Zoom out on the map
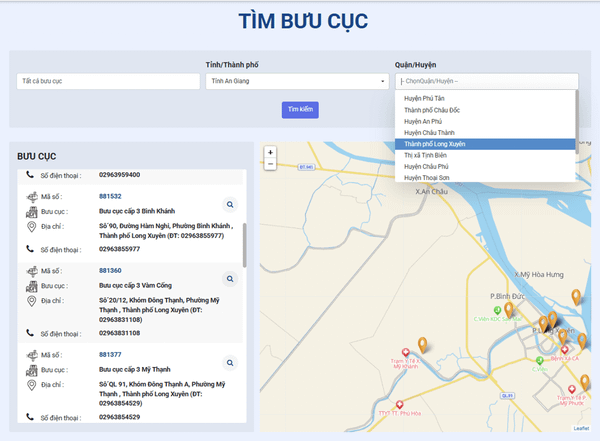 pos(270,166)
